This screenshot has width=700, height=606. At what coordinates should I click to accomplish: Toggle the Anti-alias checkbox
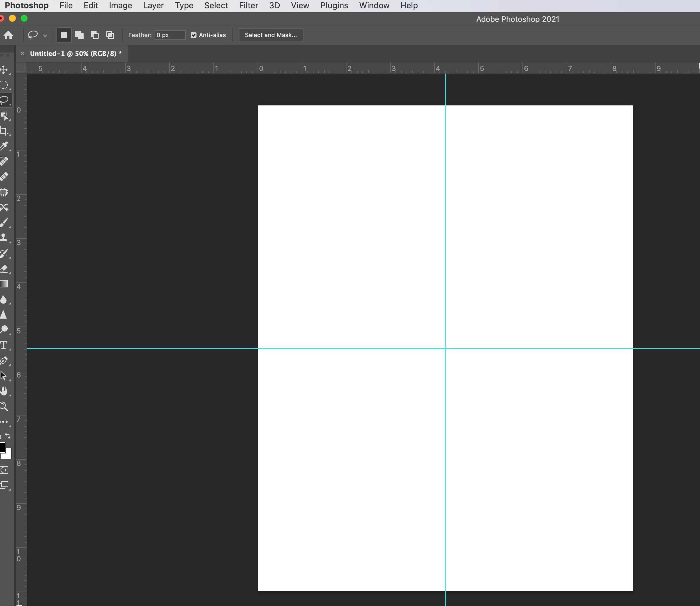tap(194, 35)
